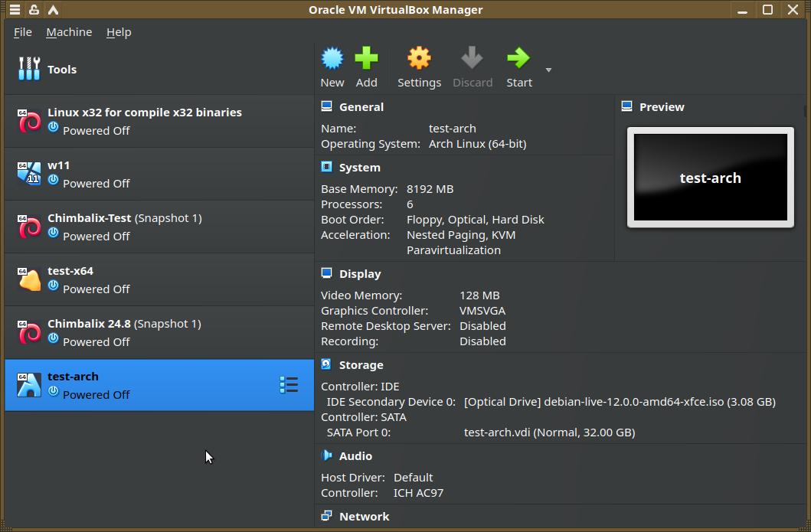Screen dimensions: 811x532
Task: Click the Network section icon
Action: (x=326, y=516)
